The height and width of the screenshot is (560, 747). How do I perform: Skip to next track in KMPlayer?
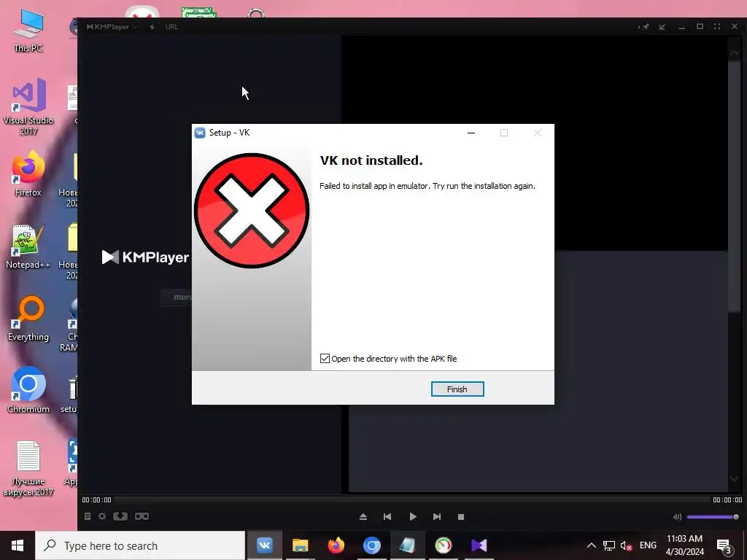click(436, 517)
